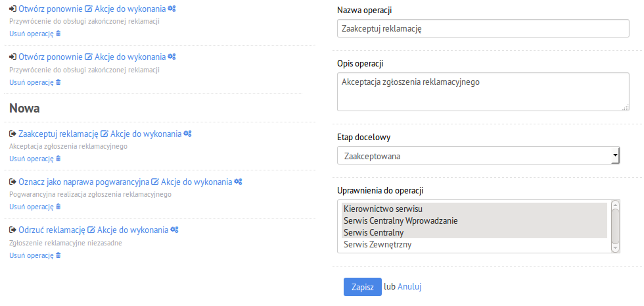Choose Serwis Centralny Wprowadzanie in list
This screenshot has width=644, height=306.
[x=474, y=220]
